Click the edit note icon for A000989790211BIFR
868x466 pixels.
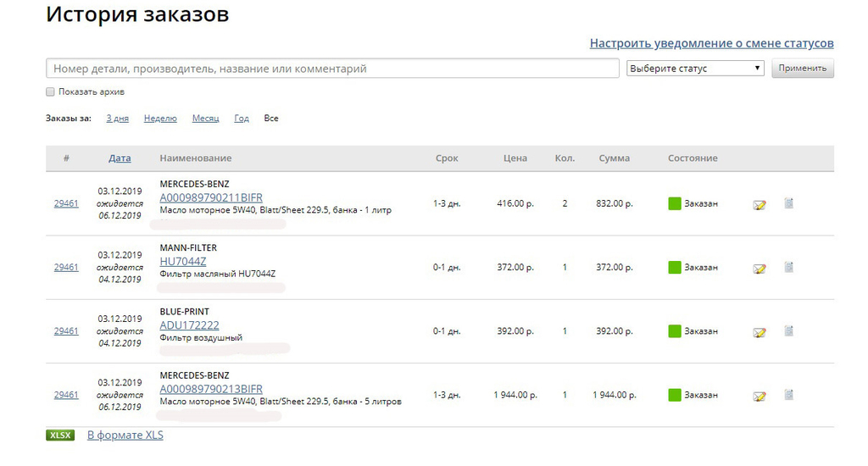point(759,205)
